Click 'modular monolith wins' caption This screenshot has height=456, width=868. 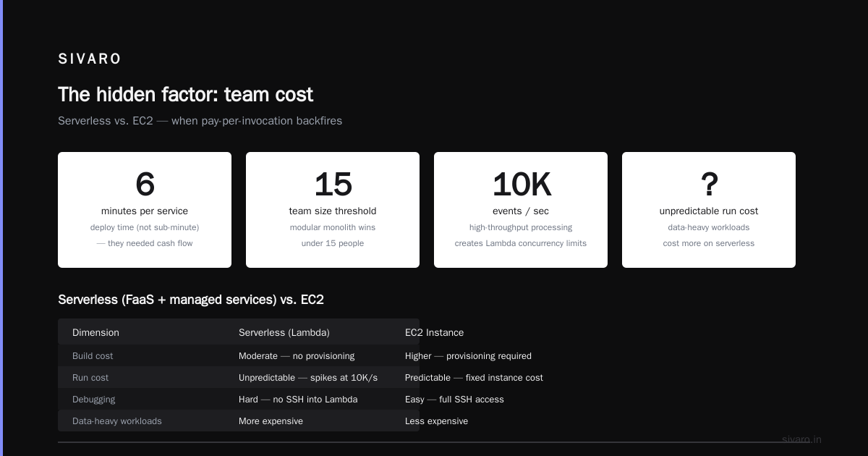click(333, 227)
